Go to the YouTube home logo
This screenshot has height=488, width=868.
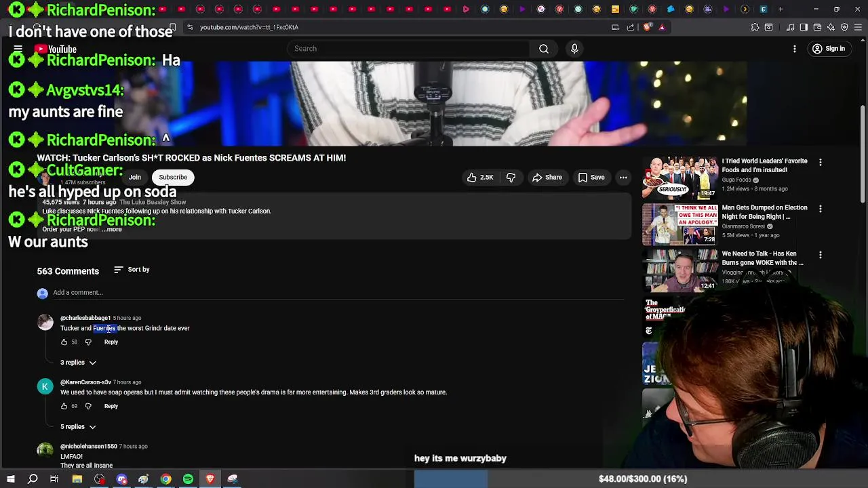(x=56, y=49)
